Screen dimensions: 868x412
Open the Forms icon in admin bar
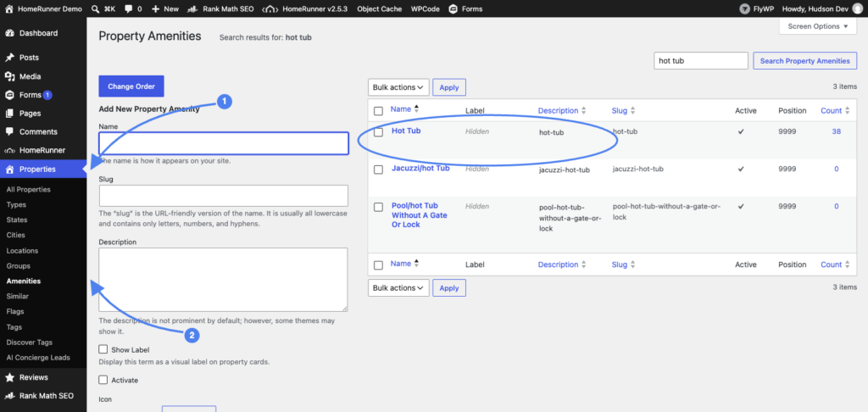tap(453, 8)
